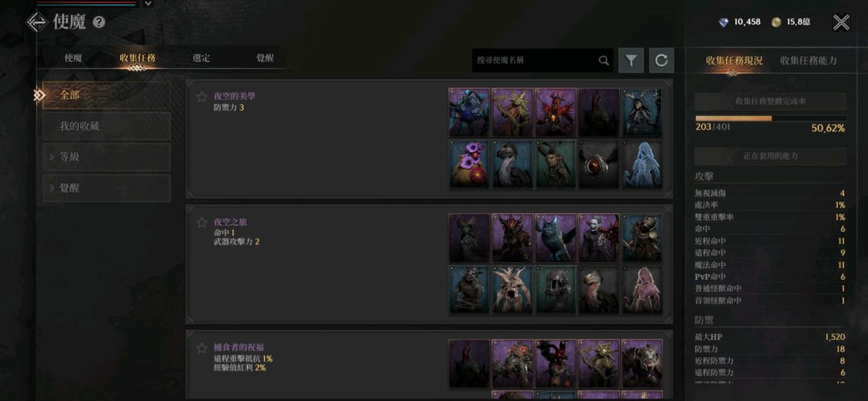Click the back arrow icon beside 使魔
The width and height of the screenshot is (868, 401).
36,22
